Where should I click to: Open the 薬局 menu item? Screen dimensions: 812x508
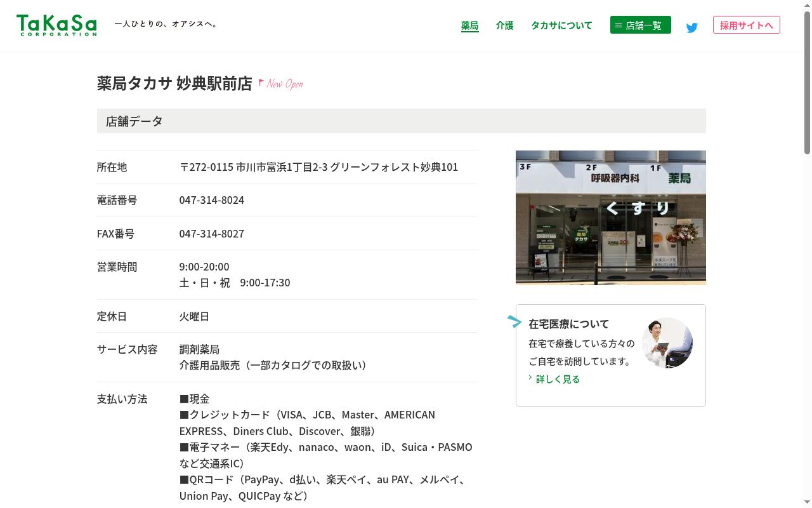[x=469, y=25]
